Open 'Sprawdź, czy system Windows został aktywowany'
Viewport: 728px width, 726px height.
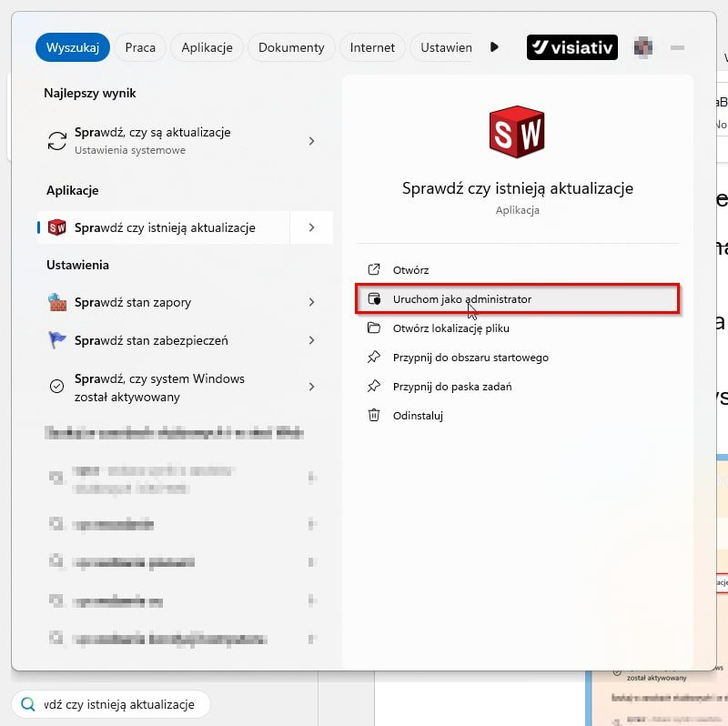coord(185,388)
